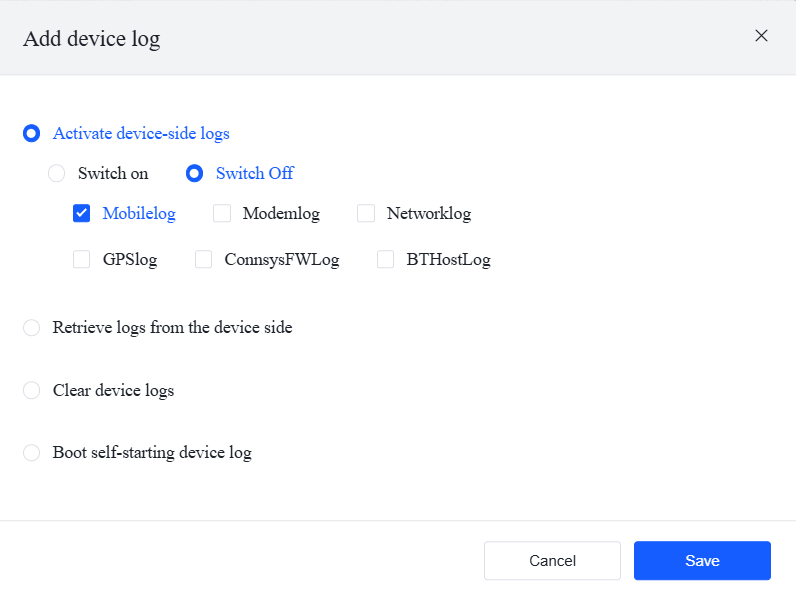Tick the Networklog checkbox

(x=366, y=213)
